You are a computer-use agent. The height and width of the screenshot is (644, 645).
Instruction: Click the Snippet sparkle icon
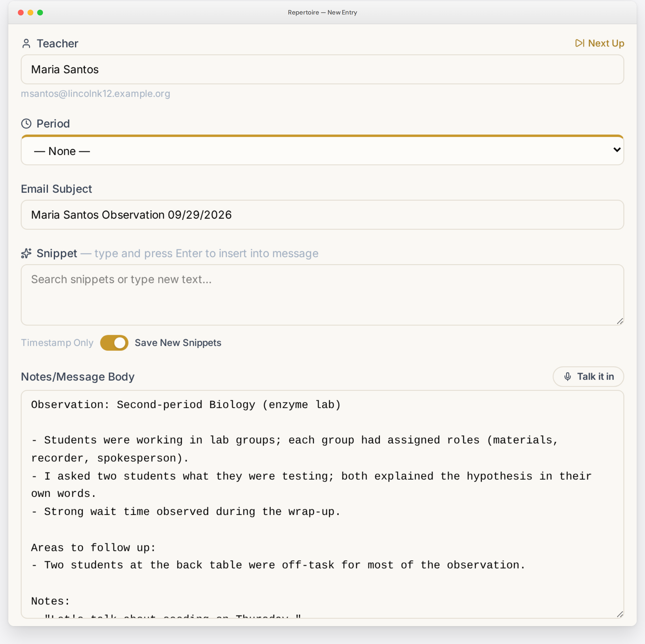(26, 253)
